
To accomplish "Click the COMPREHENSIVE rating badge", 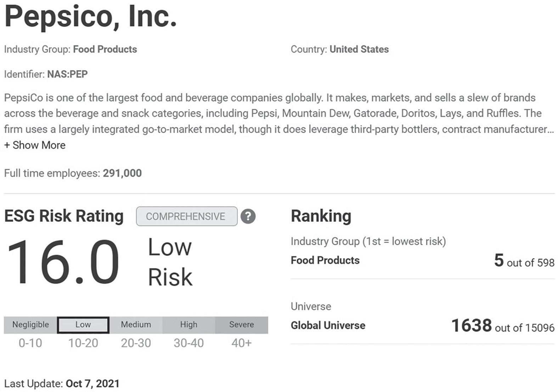I will (187, 216).
